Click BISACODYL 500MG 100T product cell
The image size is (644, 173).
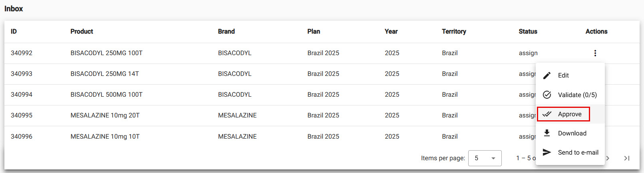106,95
